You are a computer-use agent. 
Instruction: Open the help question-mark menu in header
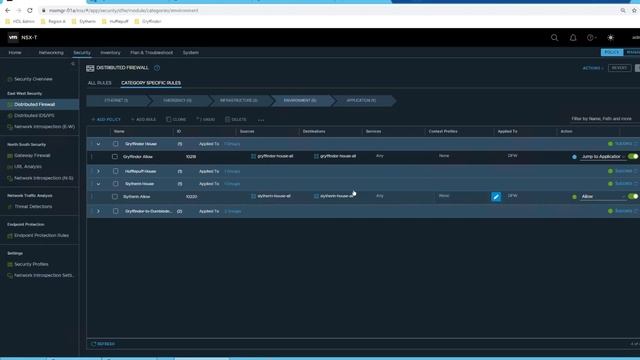click(591, 38)
